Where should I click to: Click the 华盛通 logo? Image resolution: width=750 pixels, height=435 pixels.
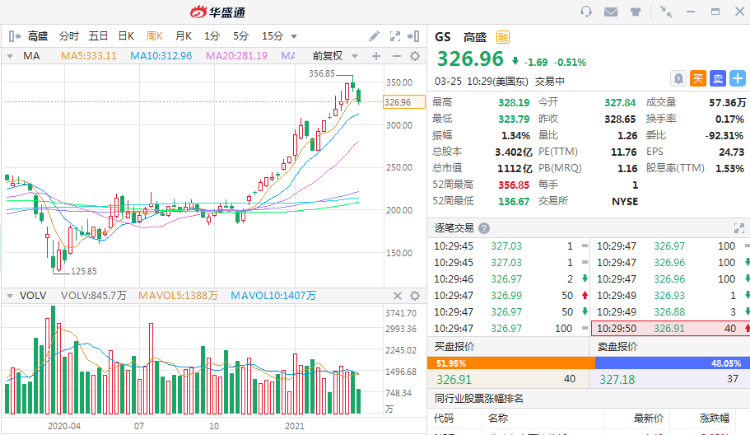click(218, 12)
